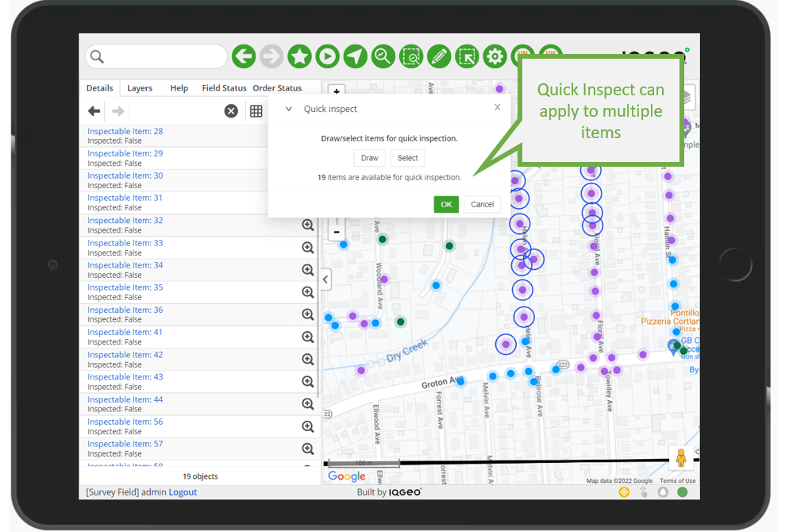This screenshot has height=532, width=793.
Task: Zoom to Inspectable Item 42
Action: [x=307, y=359]
